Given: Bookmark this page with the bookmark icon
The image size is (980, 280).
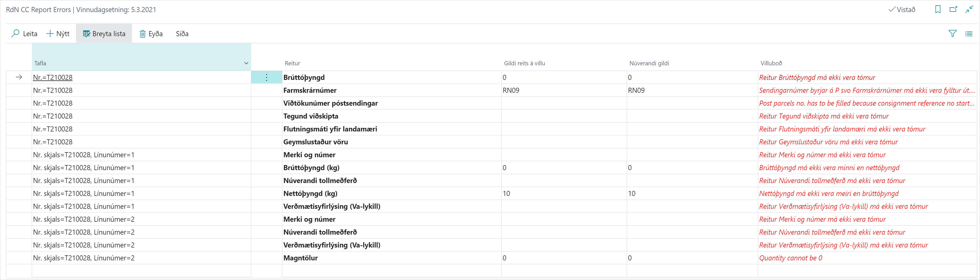Looking at the screenshot, I should tap(938, 10).
